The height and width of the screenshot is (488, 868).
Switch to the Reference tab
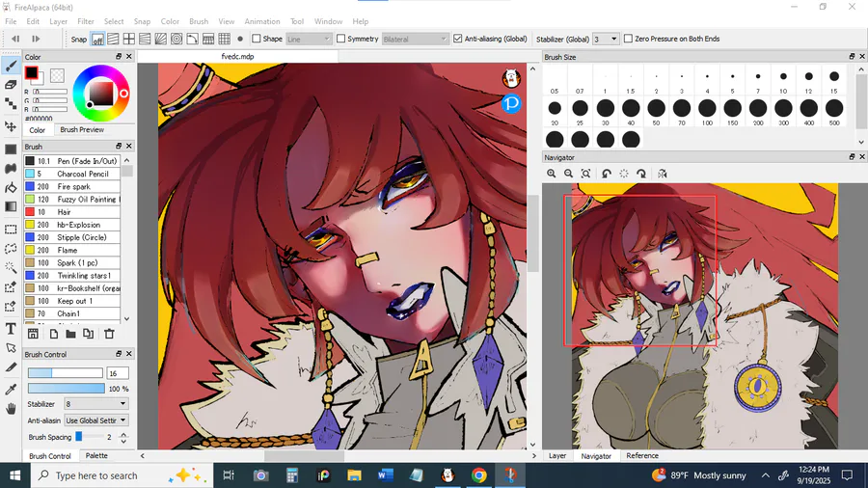[x=642, y=456]
